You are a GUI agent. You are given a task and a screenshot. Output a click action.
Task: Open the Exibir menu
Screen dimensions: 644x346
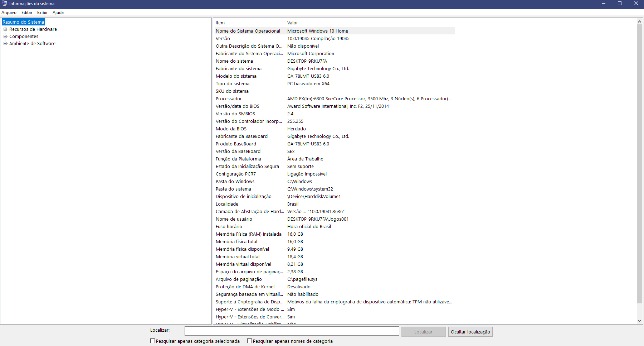pos(42,13)
